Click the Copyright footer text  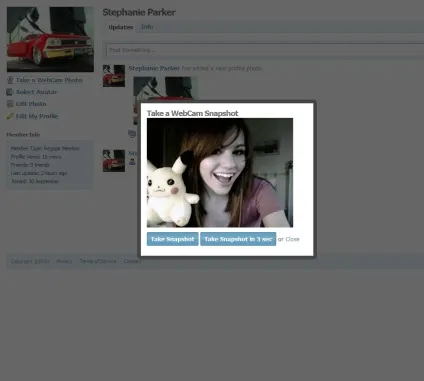tap(30, 261)
